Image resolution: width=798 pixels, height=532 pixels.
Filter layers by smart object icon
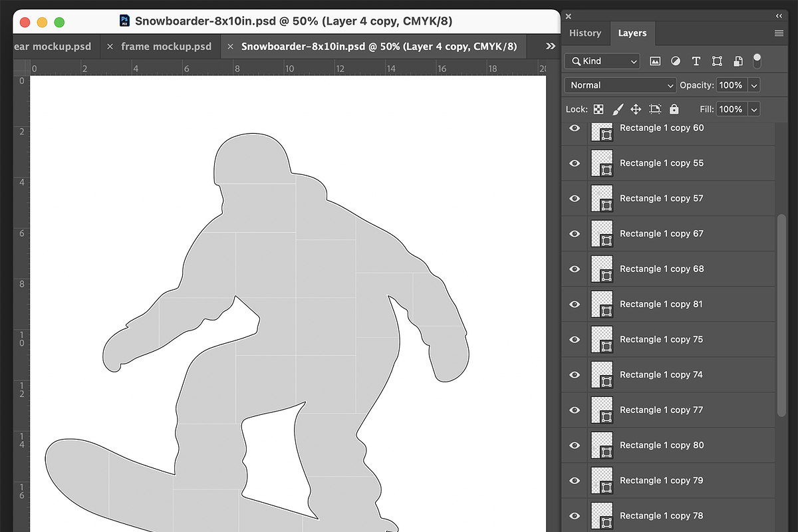pyautogui.click(x=738, y=61)
